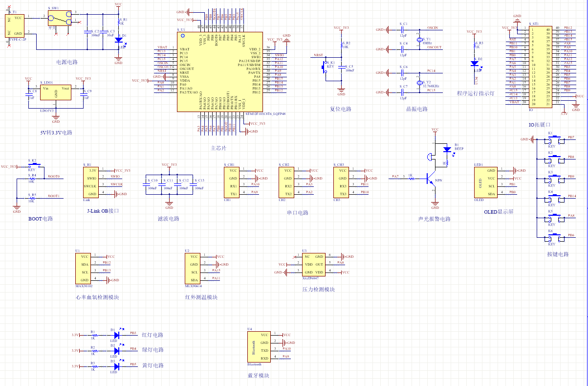Click the '程序运行指示灯' label
Viewport: 588px width, 386px height.
[476, 93]
